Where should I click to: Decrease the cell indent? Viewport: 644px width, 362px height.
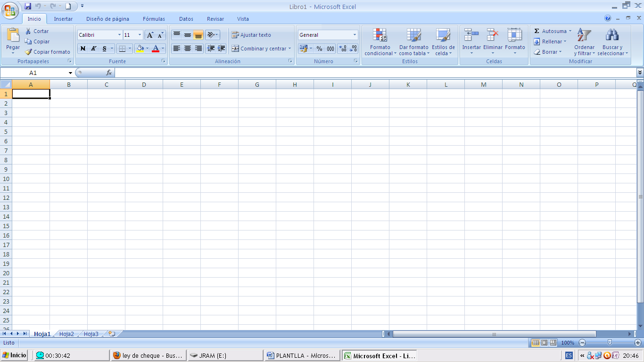click(x=211, y=48)
